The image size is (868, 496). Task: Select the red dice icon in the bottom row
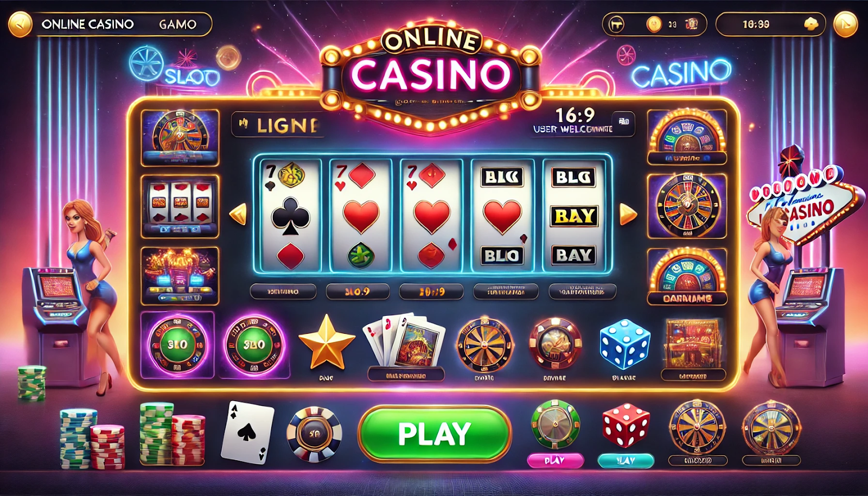626,425
